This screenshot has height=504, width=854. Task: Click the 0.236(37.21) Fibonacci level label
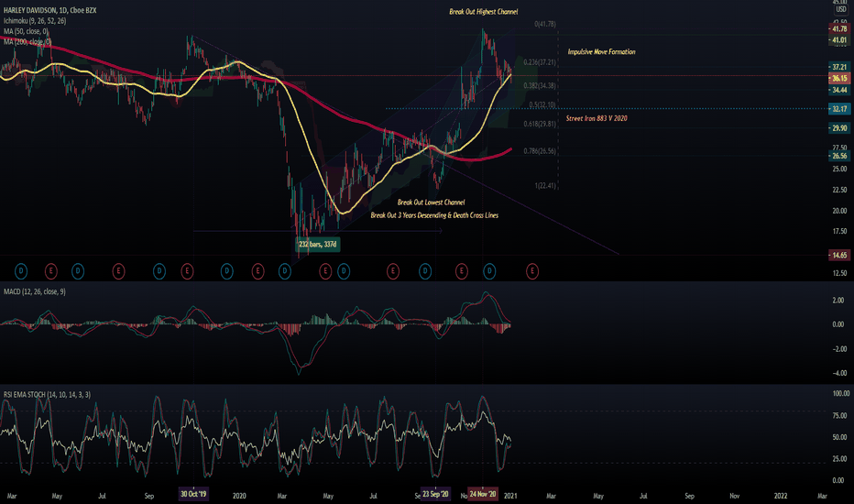coord(540,62)
